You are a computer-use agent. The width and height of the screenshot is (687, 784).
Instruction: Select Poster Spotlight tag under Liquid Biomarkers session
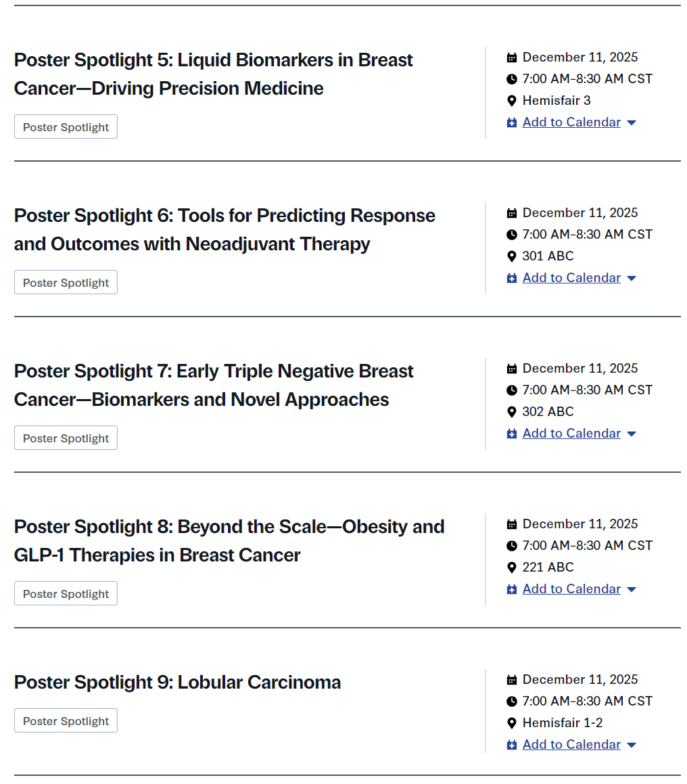(x=66, y=127)
